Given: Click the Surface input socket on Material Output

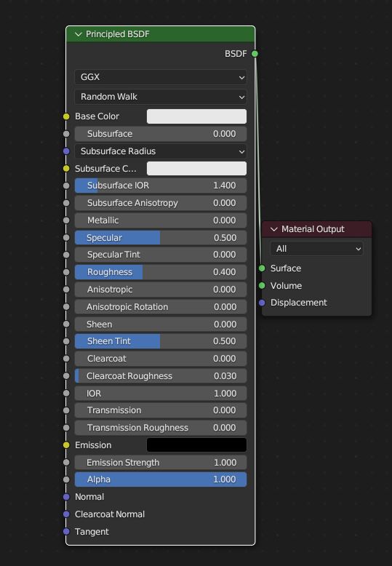Looking at the screenshot, I should click(x=262, y=268).
